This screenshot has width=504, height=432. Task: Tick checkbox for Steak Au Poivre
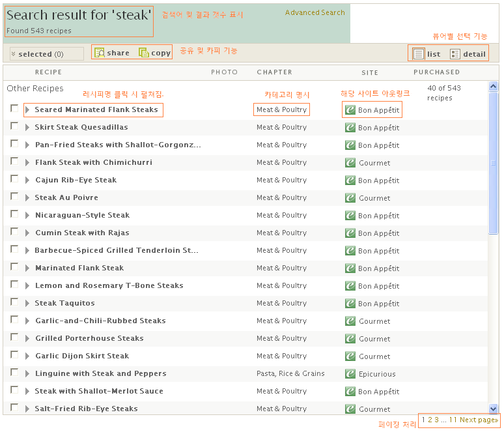14,196
